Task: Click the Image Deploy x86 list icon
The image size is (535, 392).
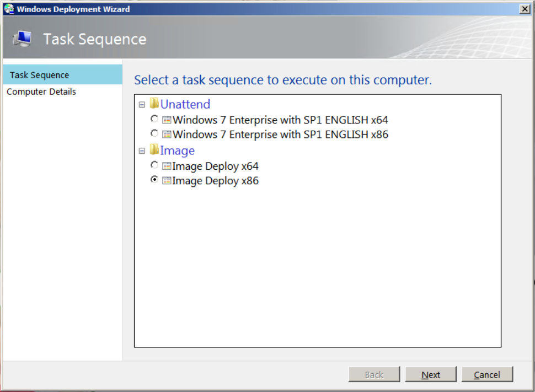Action: (167, 181)
